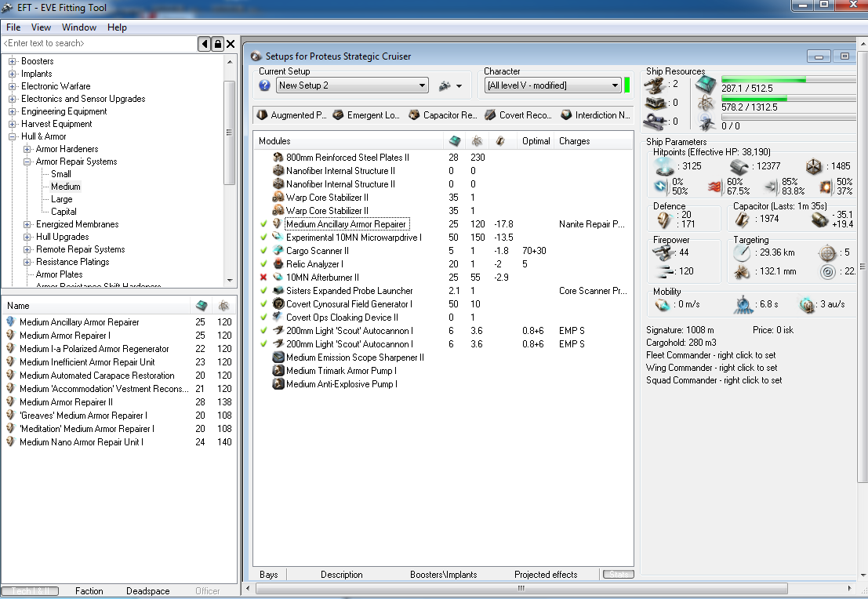Open the View menu

point(41,27)
